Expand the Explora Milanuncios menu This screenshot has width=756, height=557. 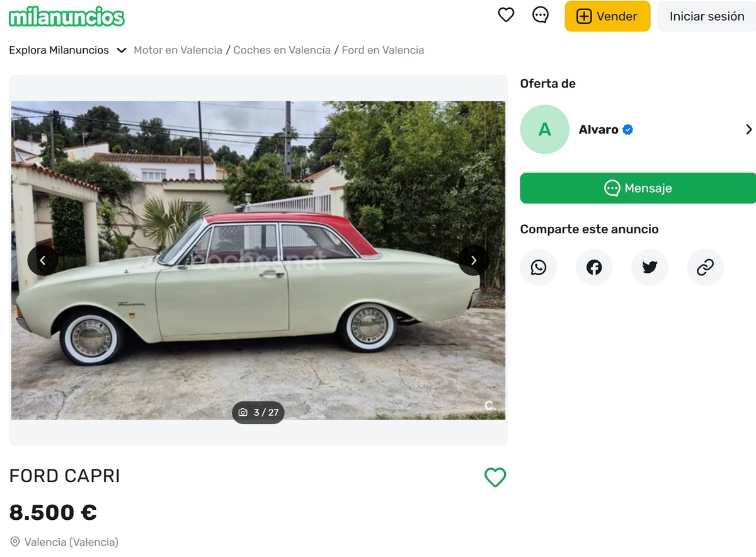click(67, 50)
